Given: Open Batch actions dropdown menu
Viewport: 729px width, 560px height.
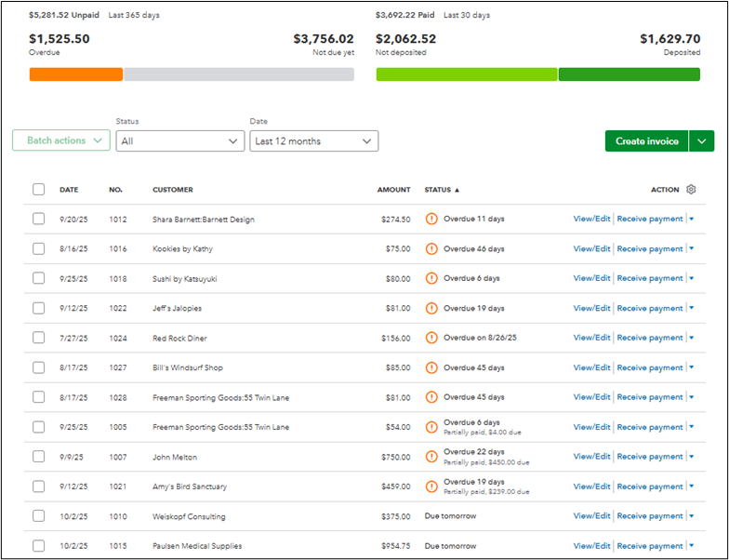Looking at the screenshot, I should coord(61,140).
